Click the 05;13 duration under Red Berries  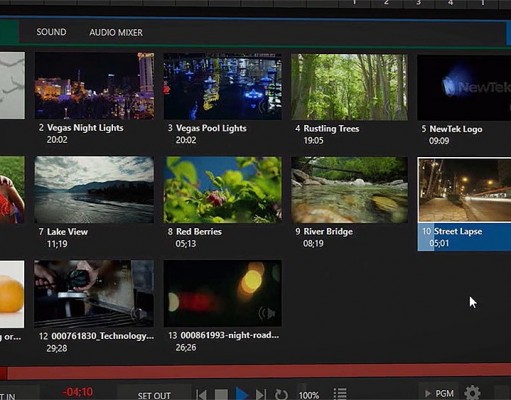[186, 244]
